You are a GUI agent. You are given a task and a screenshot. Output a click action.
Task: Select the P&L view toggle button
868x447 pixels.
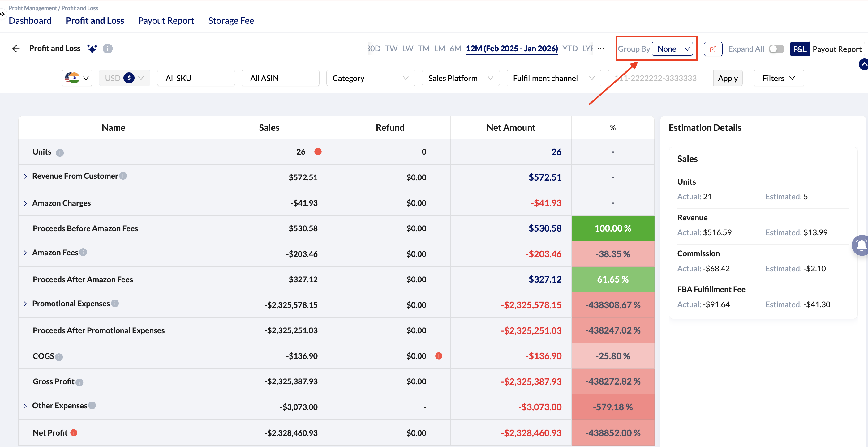pos(799,49)
